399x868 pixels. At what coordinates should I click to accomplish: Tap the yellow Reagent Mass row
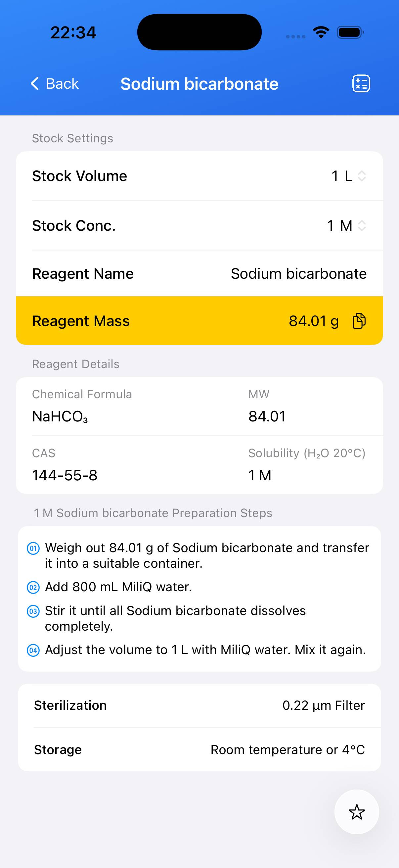click(x=168, y=321)
